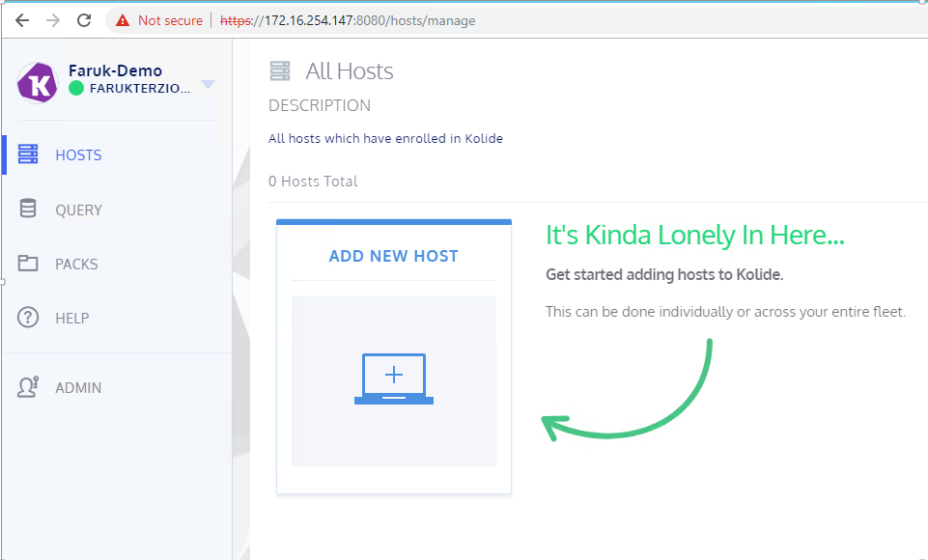Click the laptop plus add-host icon
Screen dimensions: 928x560
pos(394,378)
